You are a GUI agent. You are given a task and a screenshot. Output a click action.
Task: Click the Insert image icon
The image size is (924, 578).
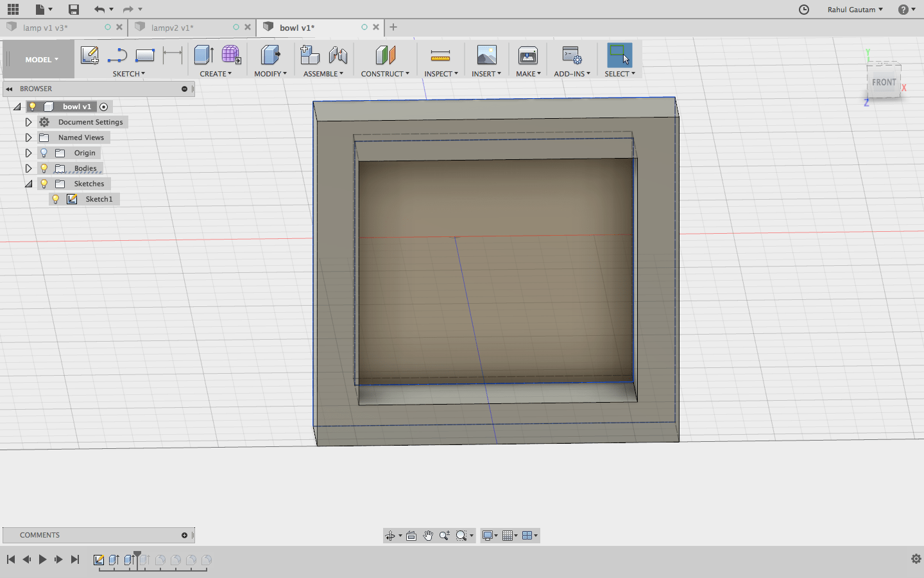[486, 55]
